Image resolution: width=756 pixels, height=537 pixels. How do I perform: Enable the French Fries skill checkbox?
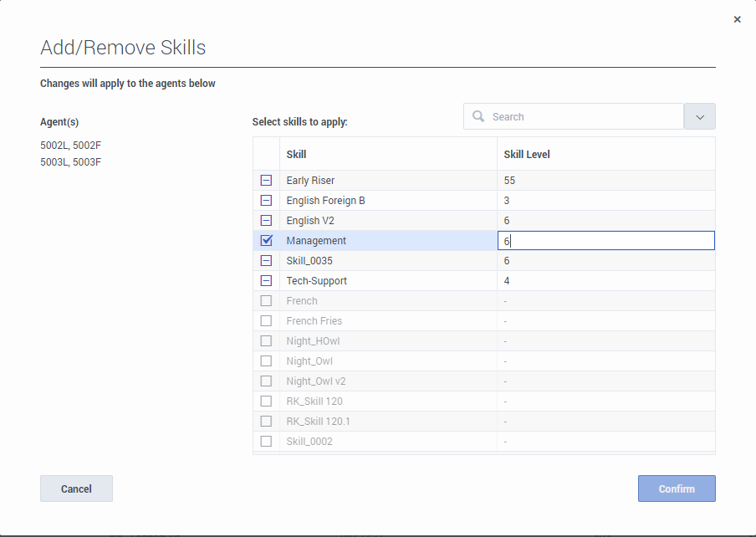coord(266,321)
